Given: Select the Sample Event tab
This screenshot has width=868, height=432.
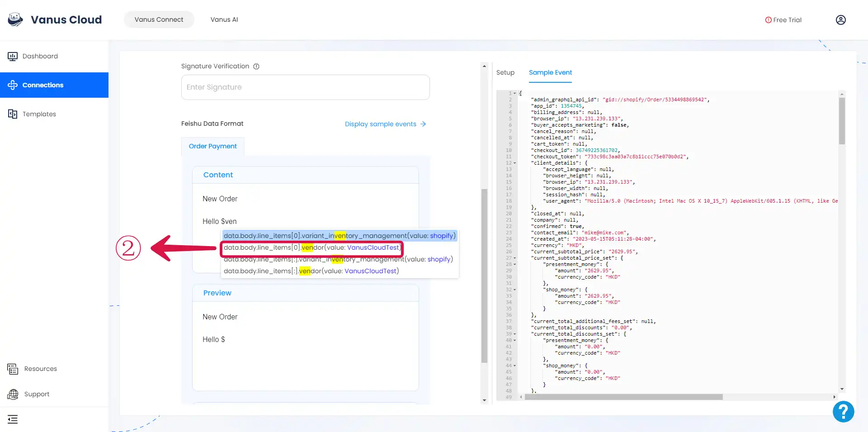Looking at the screenshot, I should [x=550, y=72].
